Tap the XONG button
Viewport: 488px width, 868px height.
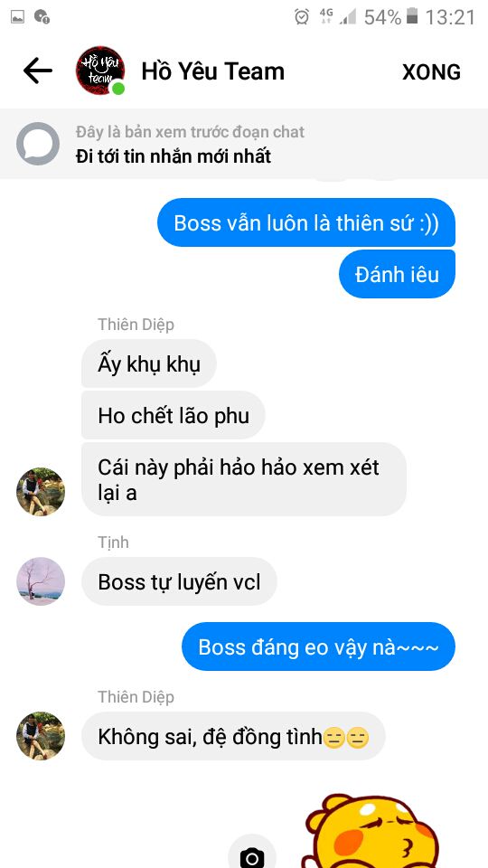pyautogui.click(x=431, y=72)
